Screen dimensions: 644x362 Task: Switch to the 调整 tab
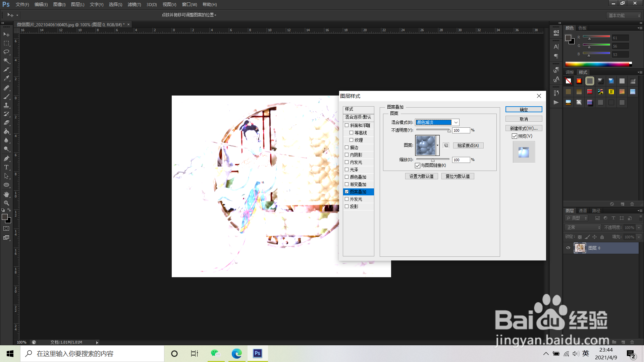click(x=570, y=72)
